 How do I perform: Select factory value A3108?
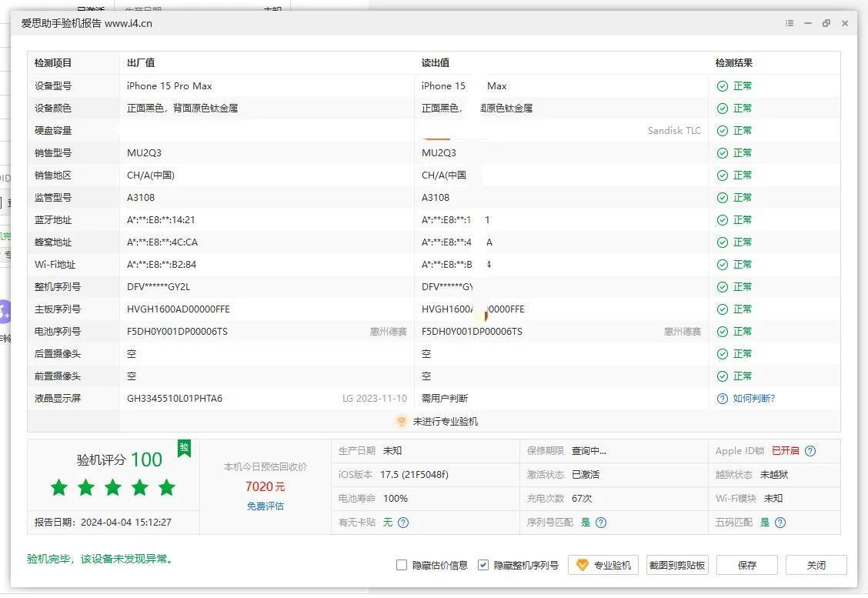[x=141, y=198]
